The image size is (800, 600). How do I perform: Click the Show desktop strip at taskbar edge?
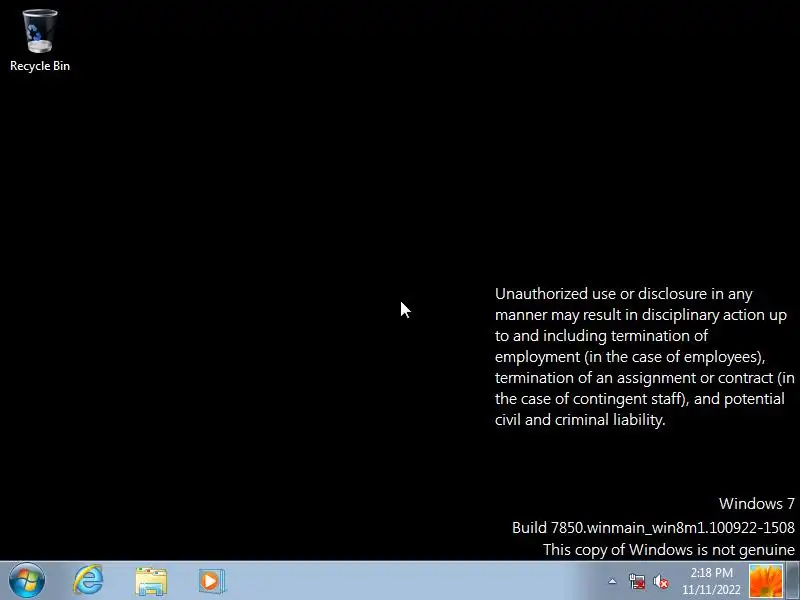coord(792,581)
